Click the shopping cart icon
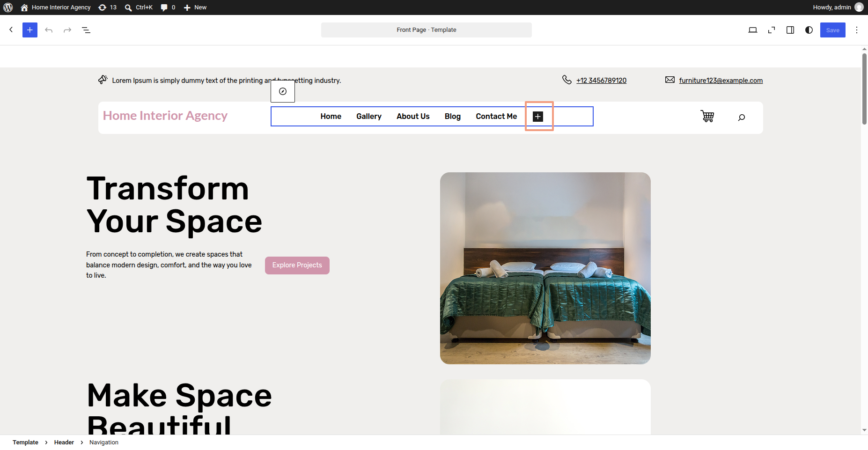This screenshot has width=868, height=450. point(707,116)
